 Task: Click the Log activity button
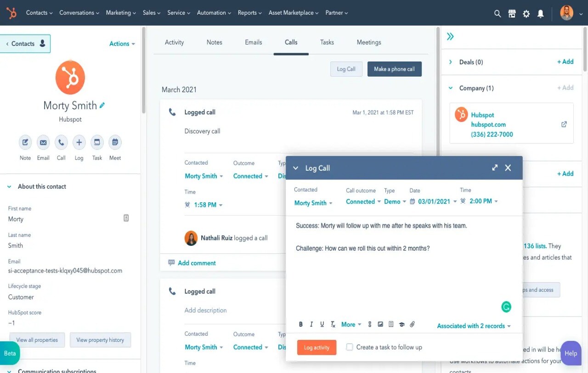(x=317, y=347)
